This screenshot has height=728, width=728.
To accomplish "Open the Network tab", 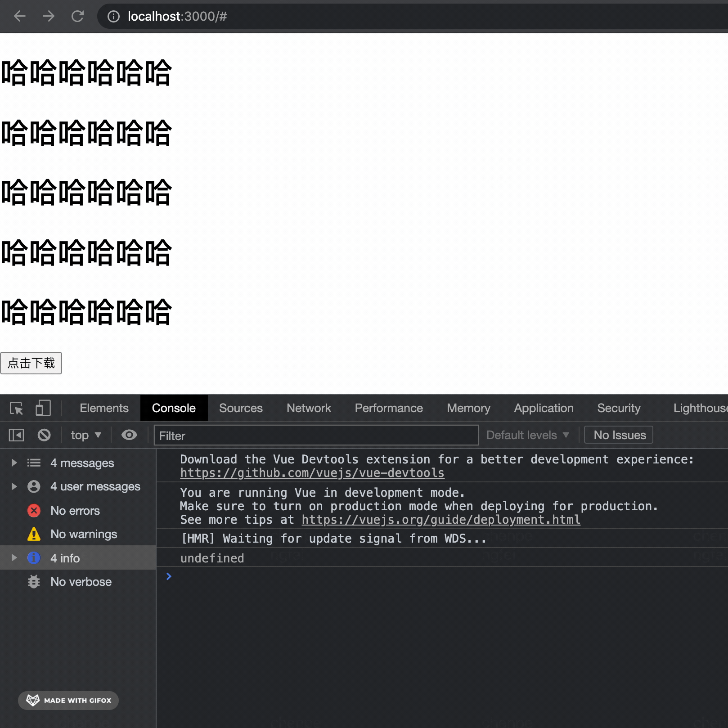I will click(x=309, y=408).
